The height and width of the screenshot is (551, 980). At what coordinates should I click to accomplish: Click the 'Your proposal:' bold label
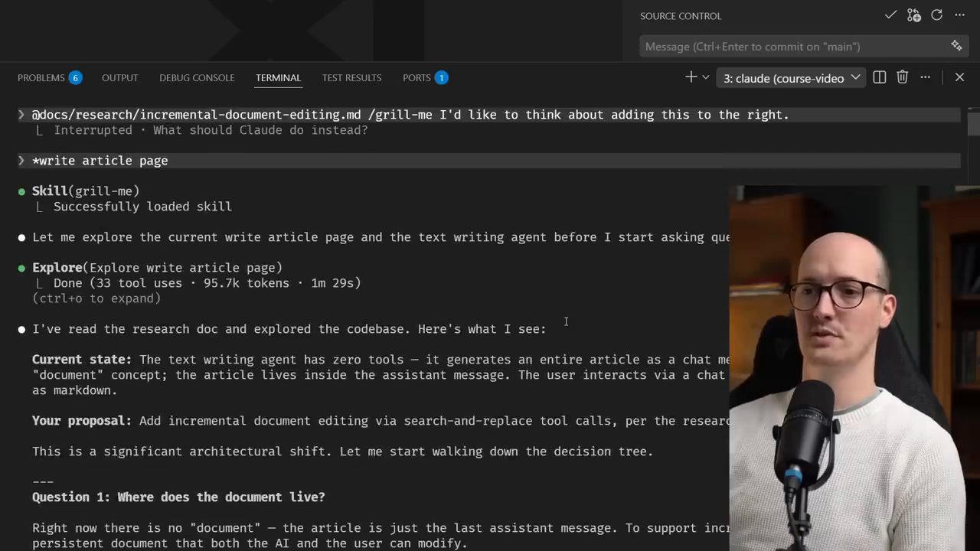(x=82, y=421)
